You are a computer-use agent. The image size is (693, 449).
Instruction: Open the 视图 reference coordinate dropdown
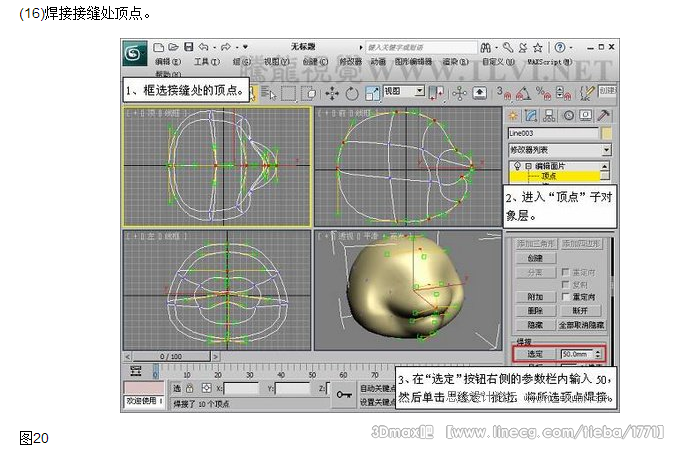[x=404, y=91]
